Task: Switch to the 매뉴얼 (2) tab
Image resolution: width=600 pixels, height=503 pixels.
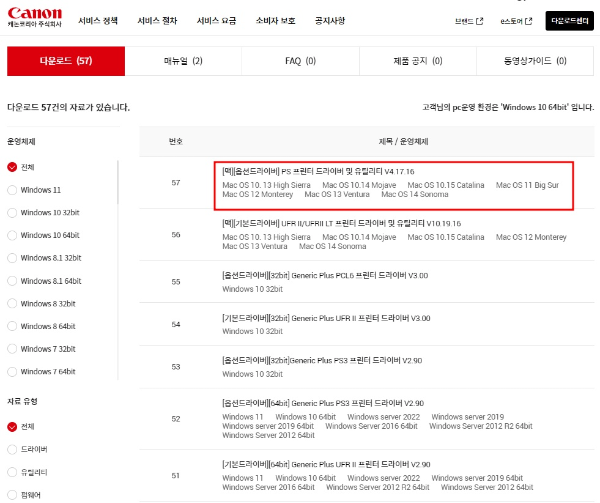Action: coord(183,61)
